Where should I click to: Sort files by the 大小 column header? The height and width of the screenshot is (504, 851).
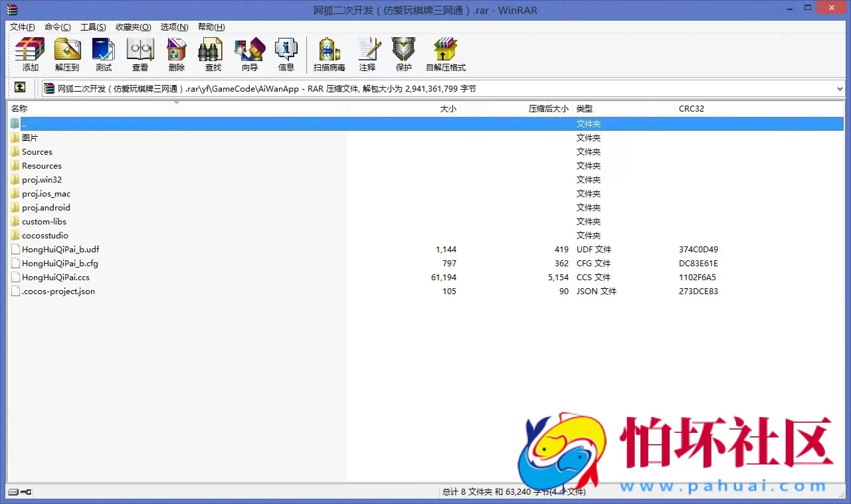coord(448,108)
